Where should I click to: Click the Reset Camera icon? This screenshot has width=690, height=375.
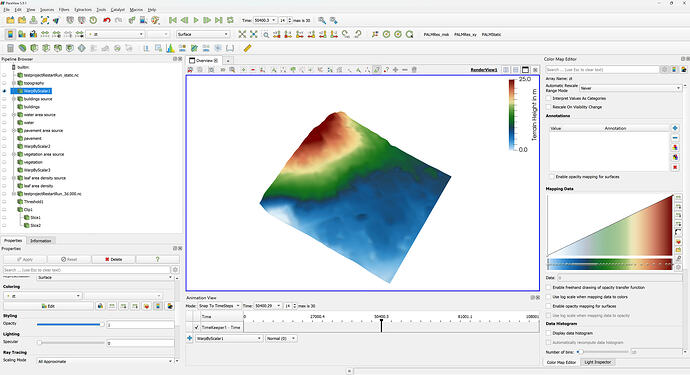[242, 34]
